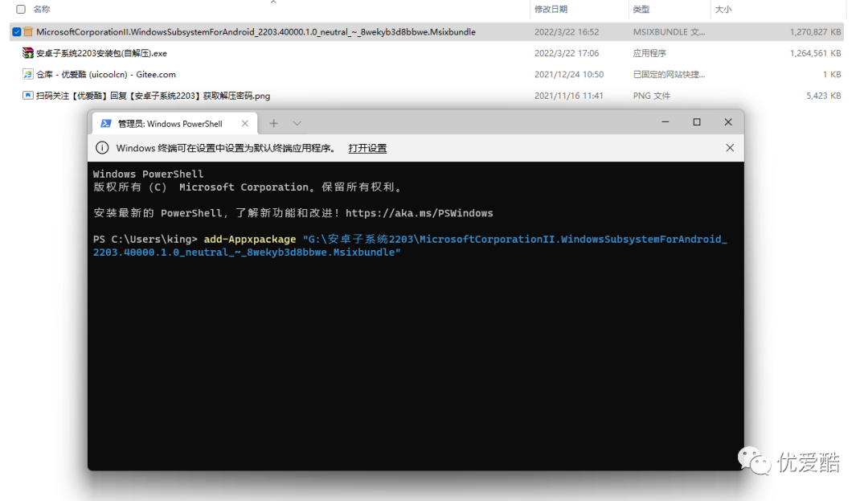Viewport: 868px width, 501px height.
Task: Click the PS C:\Users\king> prompt
Action: [145, 239]
